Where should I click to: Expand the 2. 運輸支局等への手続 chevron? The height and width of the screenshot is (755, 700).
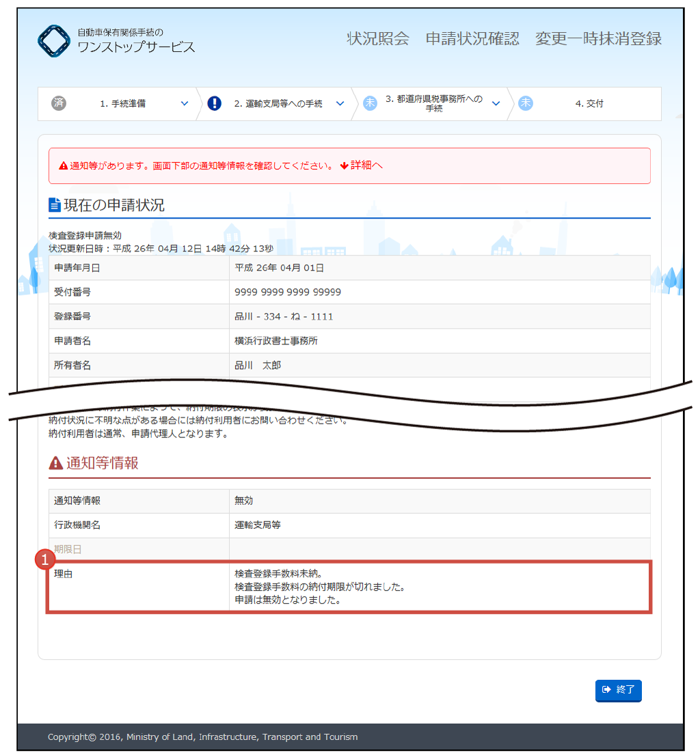340,104
